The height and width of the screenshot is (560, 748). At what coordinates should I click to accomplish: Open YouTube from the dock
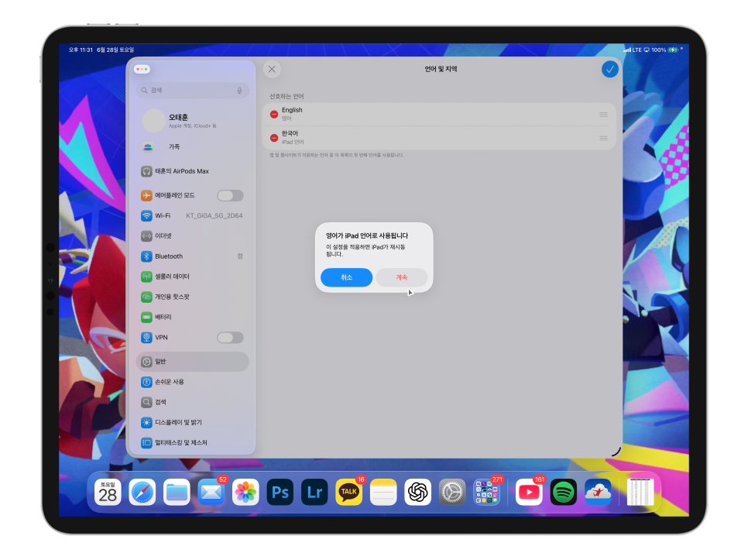(x=529, y=493)
